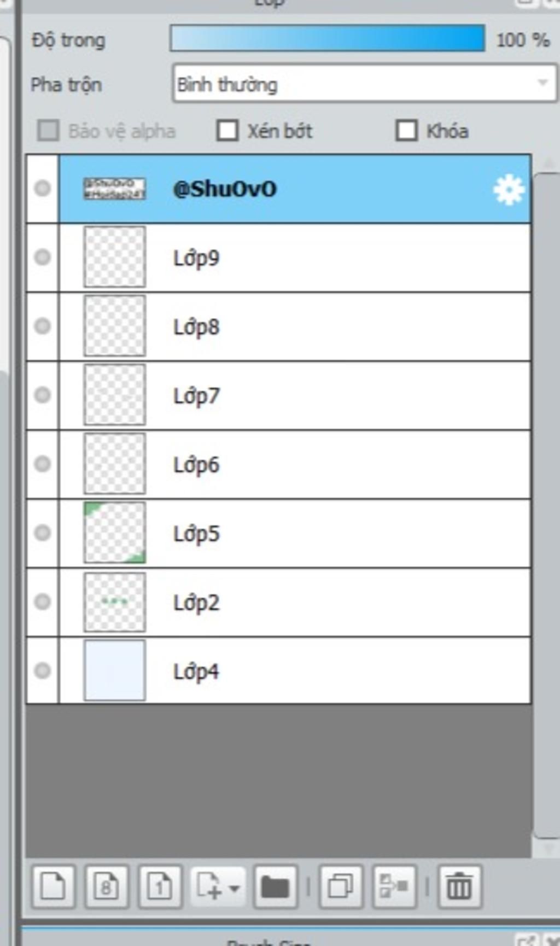Screen dimensions: 560x946
Task: Click the Lớp5 layer thumbnail
Action: (x=114, y=533)
